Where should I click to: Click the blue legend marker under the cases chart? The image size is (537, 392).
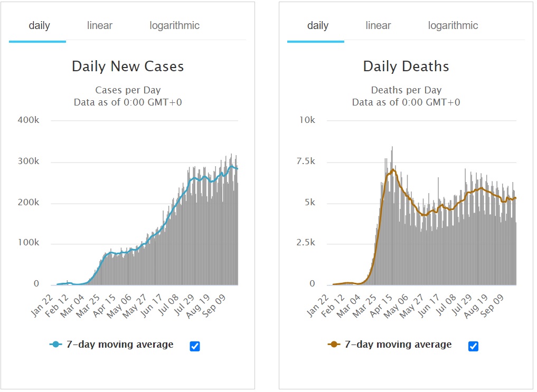point(56,345)
